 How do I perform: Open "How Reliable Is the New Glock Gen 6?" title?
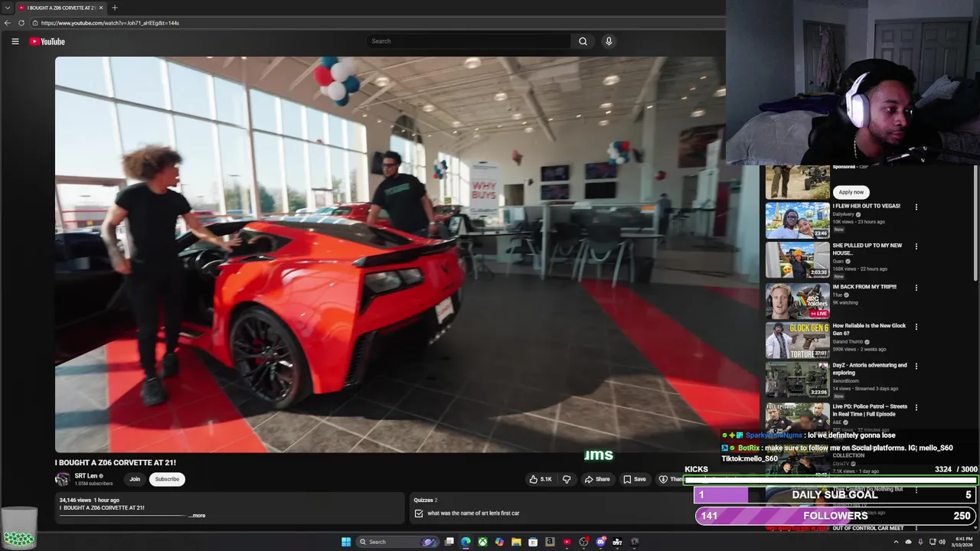869,329
